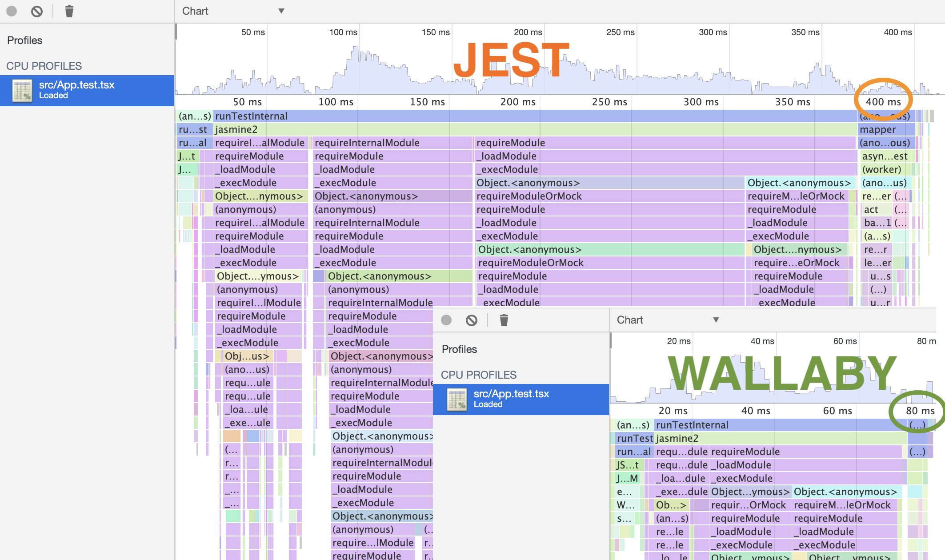Select src/App.test.tsx profile in Jest sidebar
This screenshot has height=560, width=945.
(87, 90)
